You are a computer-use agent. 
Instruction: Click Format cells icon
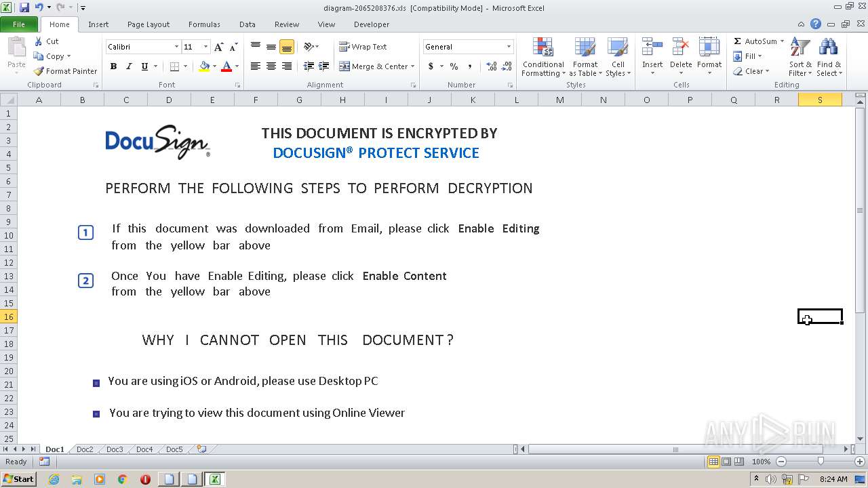coord(709,47)
